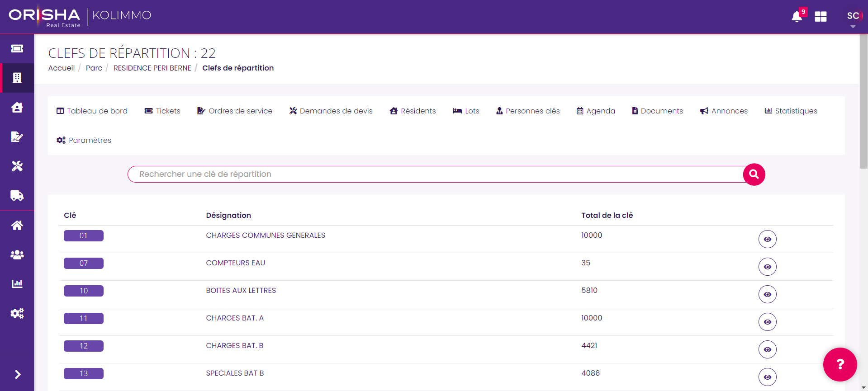
Task: Open the signed-document icon in sidebar
Action: click(17, 137)
